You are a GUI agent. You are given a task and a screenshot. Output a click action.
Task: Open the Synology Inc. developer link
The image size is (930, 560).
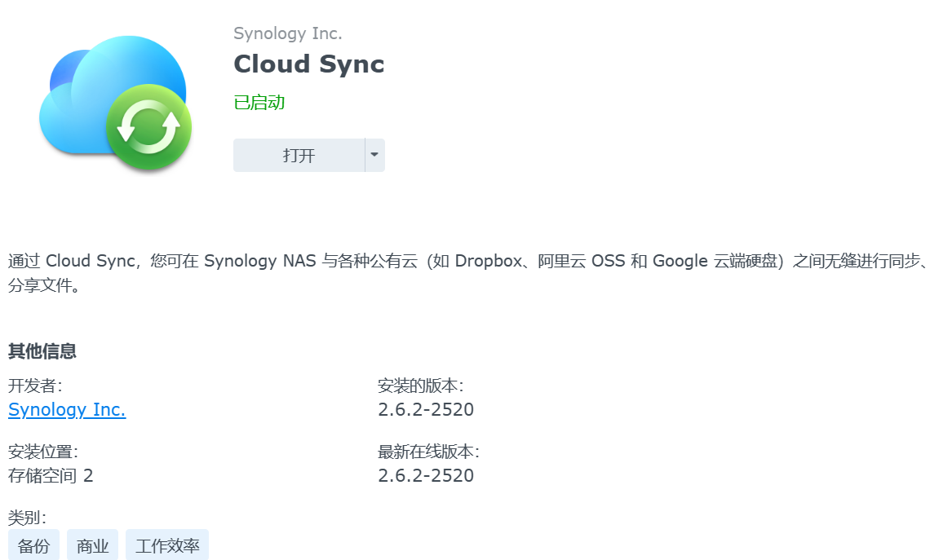(67, 409)
